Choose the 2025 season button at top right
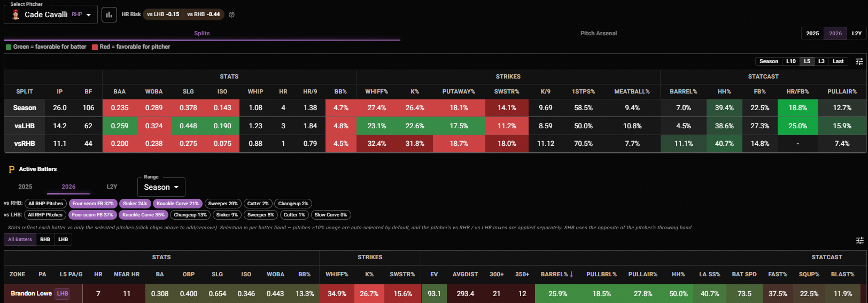The image size is (868, 303). [812, 33]
